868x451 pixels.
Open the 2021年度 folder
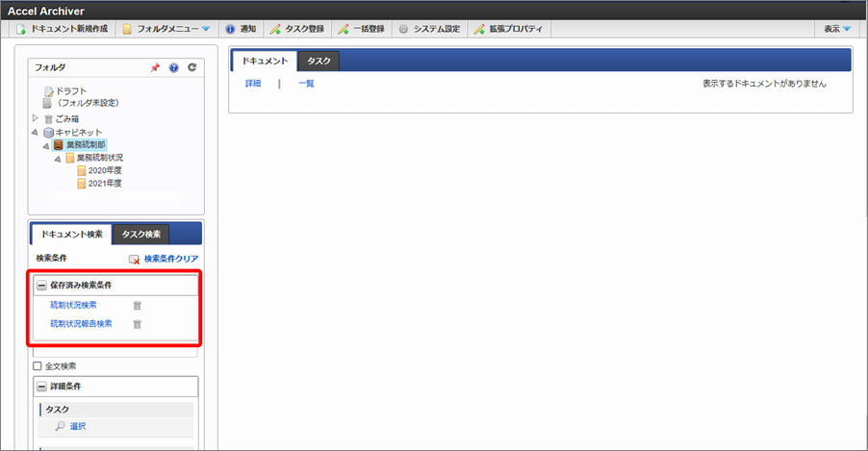coord(99,183)
